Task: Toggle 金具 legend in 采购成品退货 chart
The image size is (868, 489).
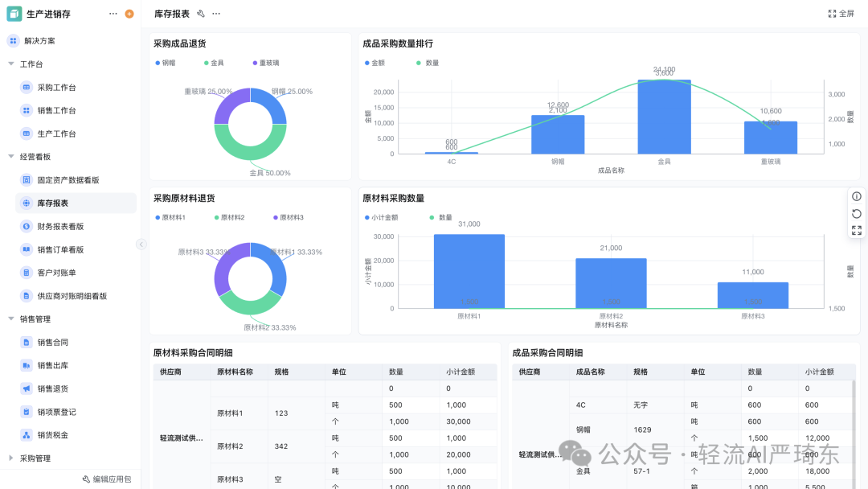Action: pos(215,63)
